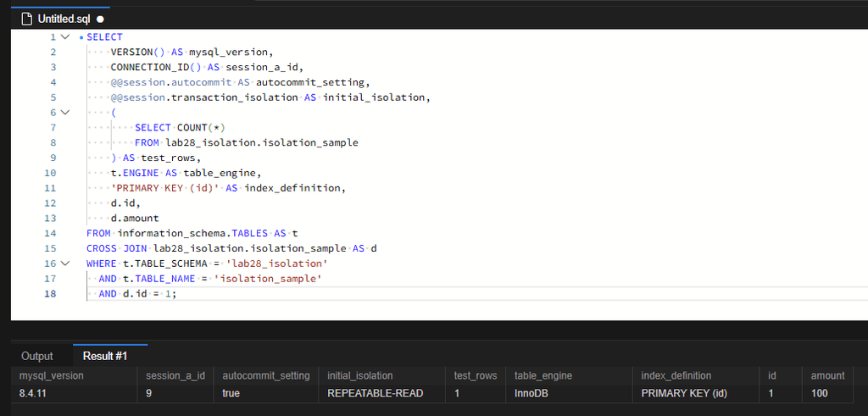
Task: Click the unsaved dot on Untitled.sql tab
Action: point(100,19)
